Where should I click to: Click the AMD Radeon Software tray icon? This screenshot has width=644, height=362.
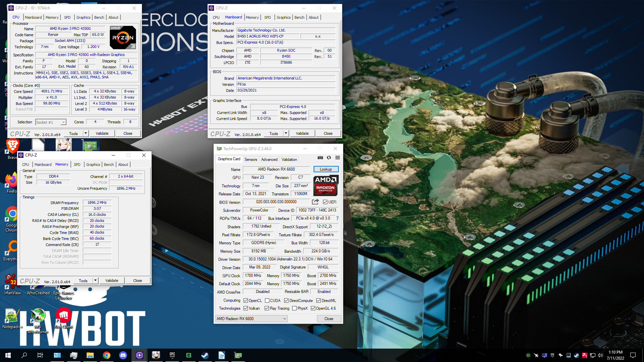(x=585, y=355)
